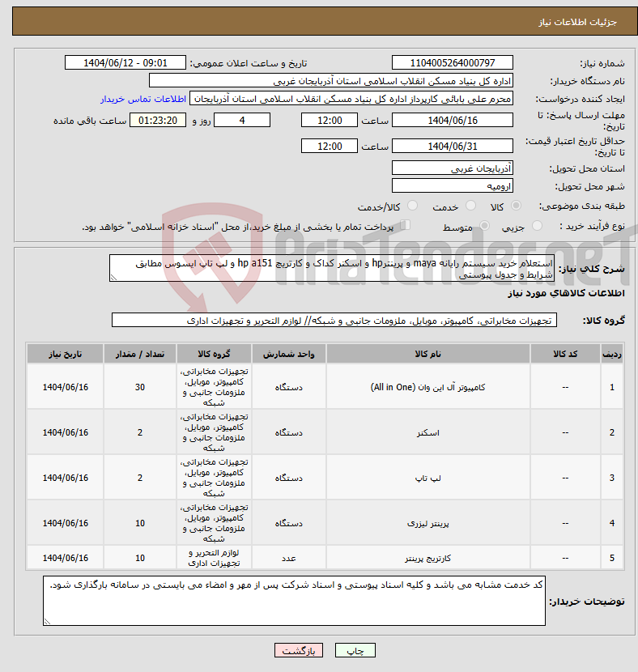This screenshot has width=638, height=672.
Task: Select the کالا/خدمت radio button
Action: (x=412, y=206)
